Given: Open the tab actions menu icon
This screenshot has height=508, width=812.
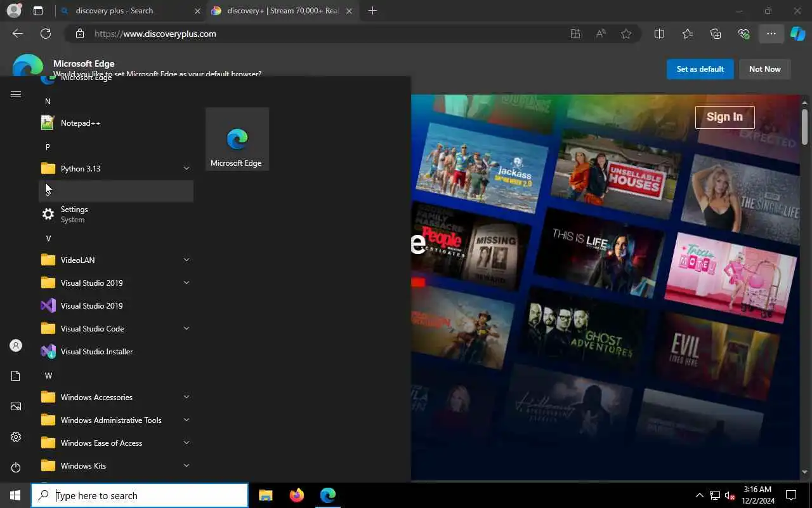Looking at the screenshot, I should tap(38, 11).
